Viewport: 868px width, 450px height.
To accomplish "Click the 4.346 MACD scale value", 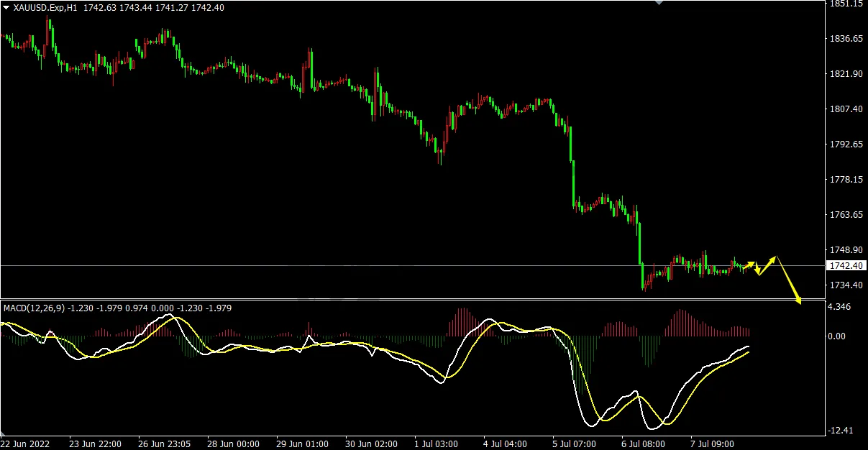I will tap(840, 308).
